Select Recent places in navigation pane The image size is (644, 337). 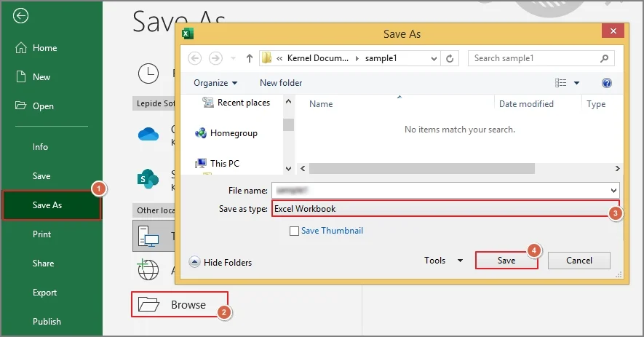click(236, 103)
